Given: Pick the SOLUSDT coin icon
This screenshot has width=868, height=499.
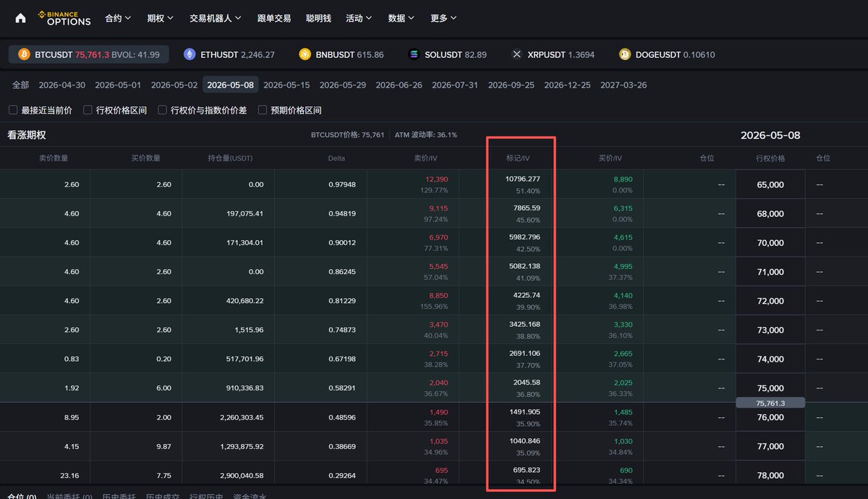Looking at the screenshot, I should 414,54.
